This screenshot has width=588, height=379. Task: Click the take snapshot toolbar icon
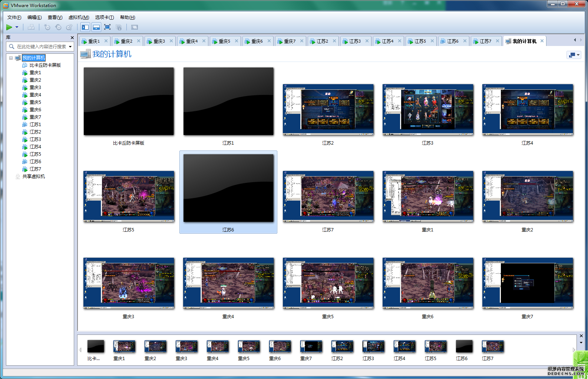pyautogui.click(x=47, y=27)
